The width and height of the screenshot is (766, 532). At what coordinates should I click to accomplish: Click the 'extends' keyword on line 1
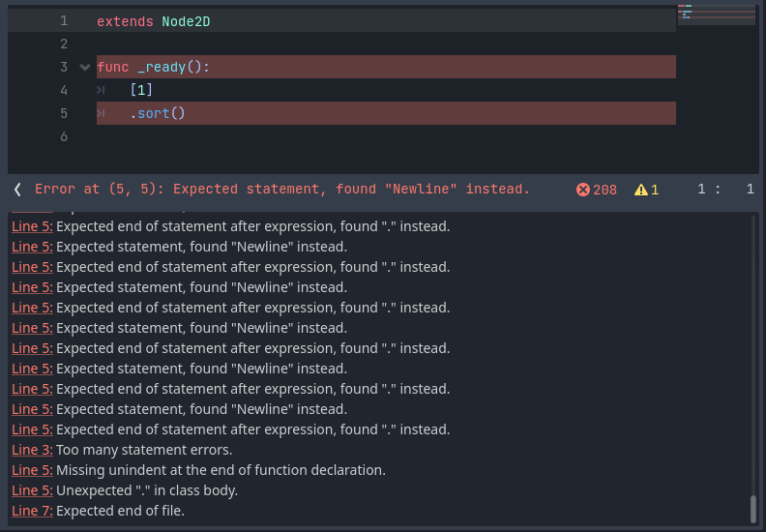[x=125, y=21]
